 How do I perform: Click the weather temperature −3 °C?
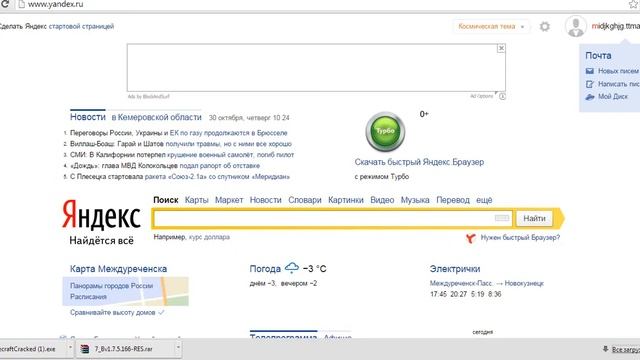(x=315, y=269)
